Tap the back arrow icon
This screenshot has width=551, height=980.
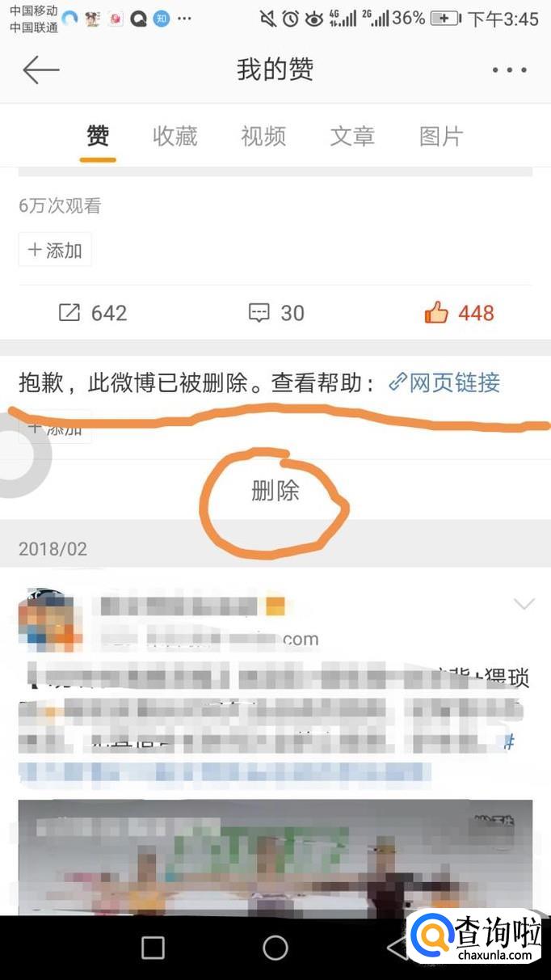41,70
